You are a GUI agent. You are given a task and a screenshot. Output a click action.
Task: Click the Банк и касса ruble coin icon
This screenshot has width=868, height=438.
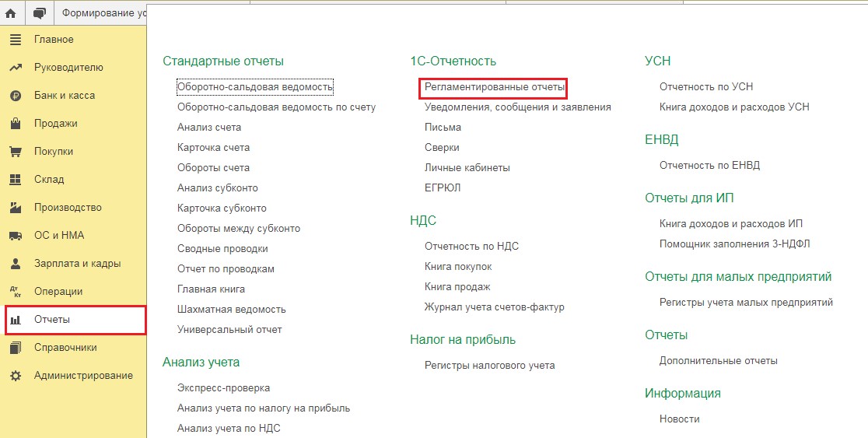point(16,96)
